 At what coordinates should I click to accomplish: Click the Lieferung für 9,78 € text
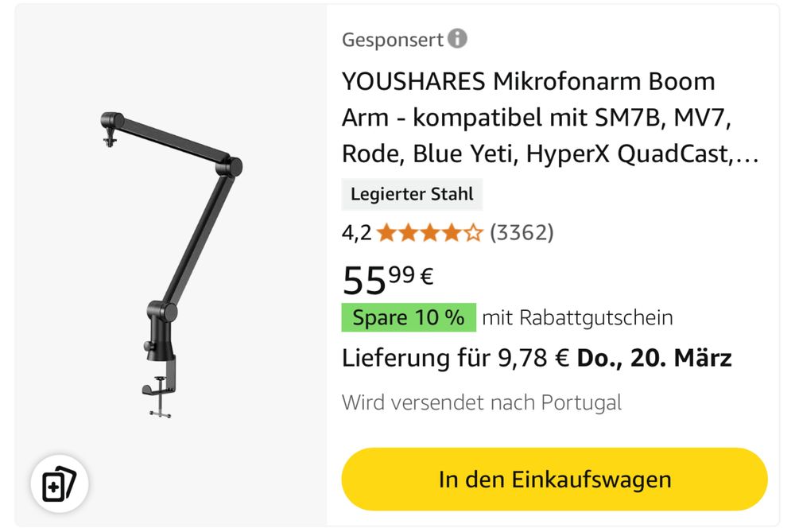456,358
